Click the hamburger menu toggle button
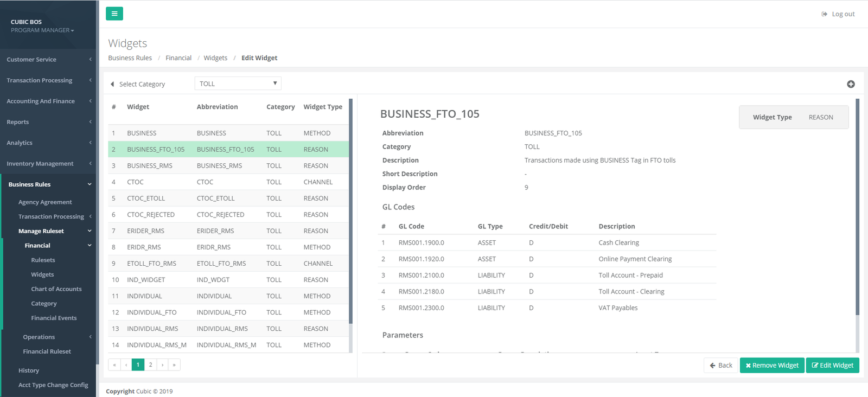 point(114,14)
